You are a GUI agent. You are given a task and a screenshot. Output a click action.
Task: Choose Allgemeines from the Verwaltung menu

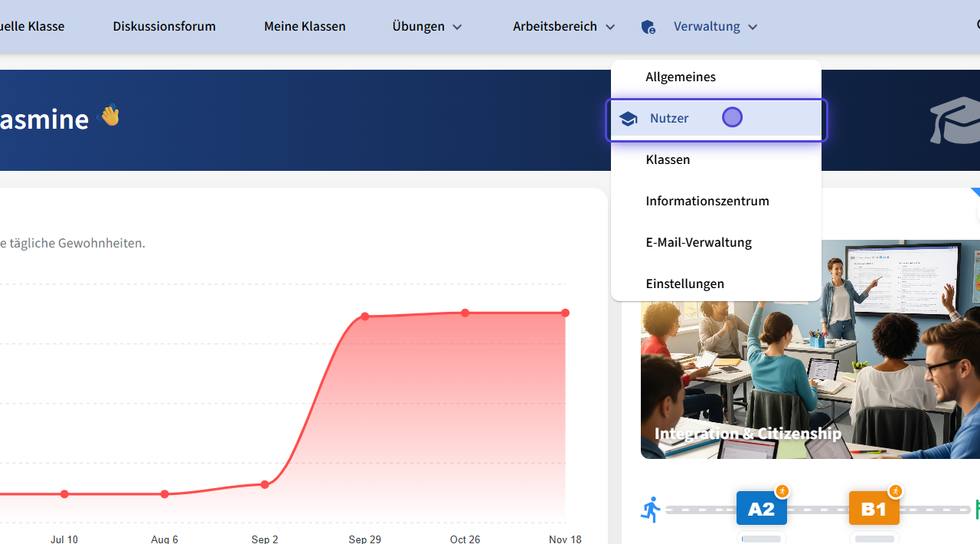click(x=681, y=77)
